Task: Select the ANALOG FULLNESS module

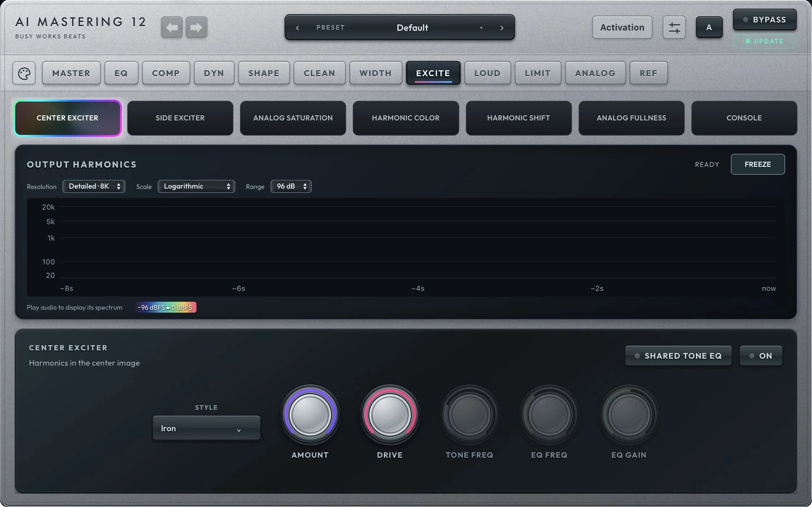Action: tap(631, 118)
